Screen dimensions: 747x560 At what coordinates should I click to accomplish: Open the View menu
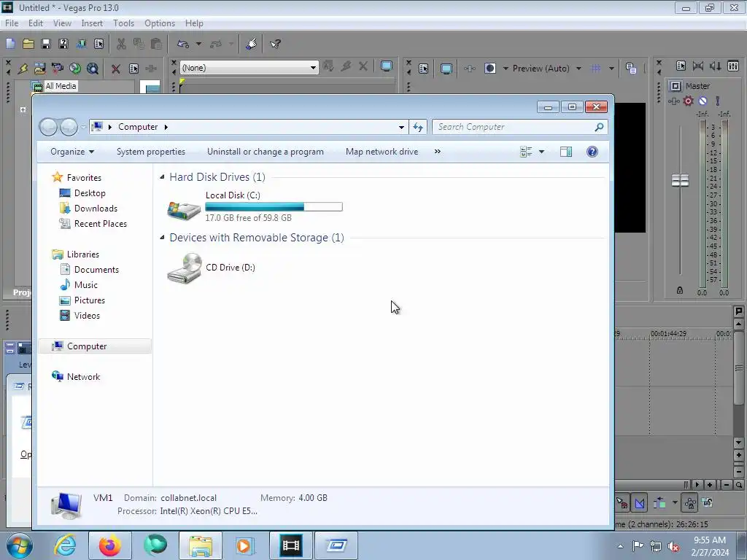click(62, 23)
